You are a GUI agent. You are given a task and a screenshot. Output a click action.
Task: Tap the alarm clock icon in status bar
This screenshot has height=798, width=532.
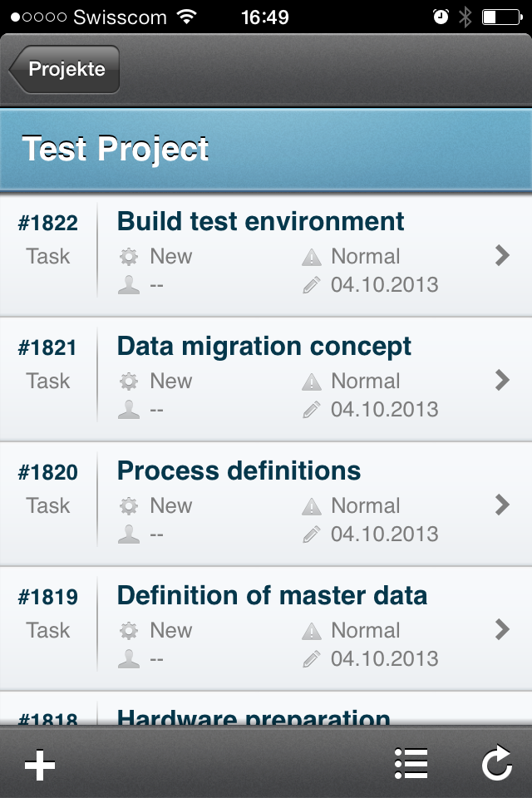point(441,17)
